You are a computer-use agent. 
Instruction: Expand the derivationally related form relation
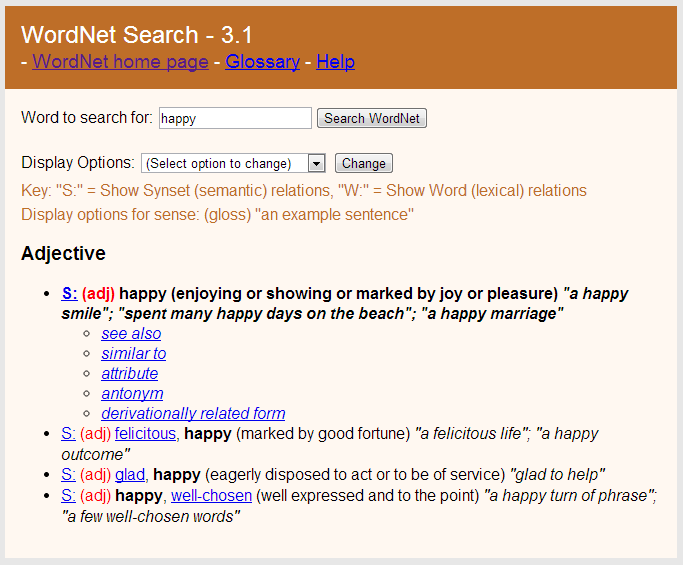tap(193, 414)
